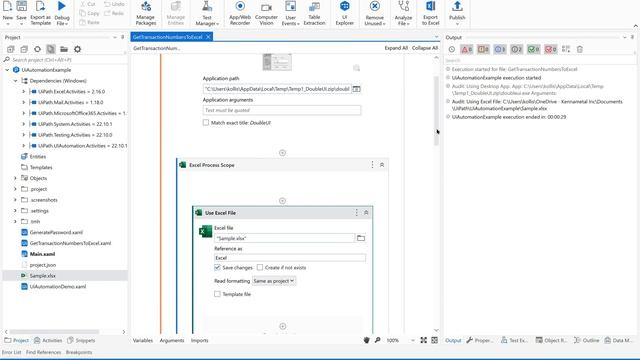Toggle warning messages filter in Output
Image resolution: width=640 pixels, height=360 pixels.
pyautogui.click(x=483, y=49)
